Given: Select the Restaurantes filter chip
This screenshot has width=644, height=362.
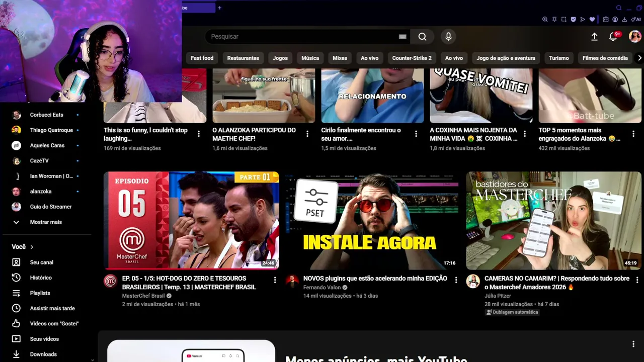Looking at the screenshot, I should tap(243, 58).
